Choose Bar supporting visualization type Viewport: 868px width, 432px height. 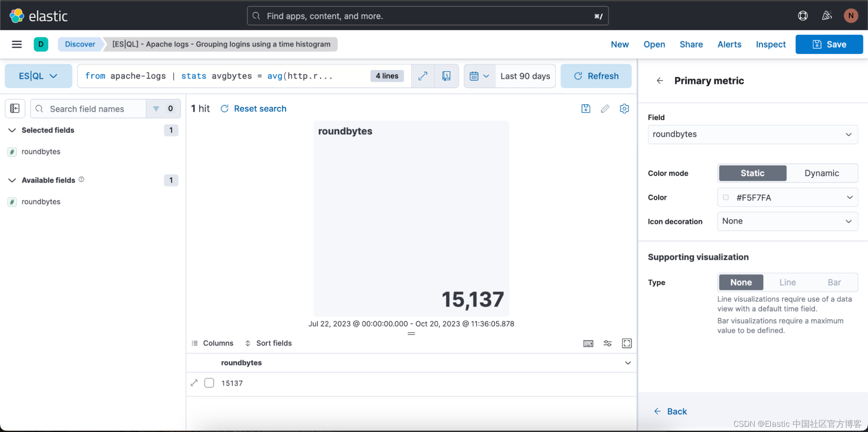coord(834,282)
